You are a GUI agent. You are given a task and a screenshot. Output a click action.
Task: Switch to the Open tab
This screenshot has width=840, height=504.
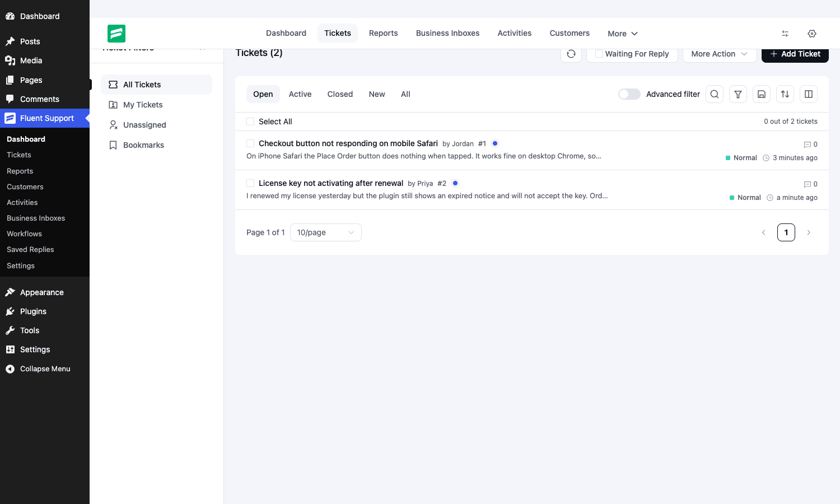pos(263,94)
